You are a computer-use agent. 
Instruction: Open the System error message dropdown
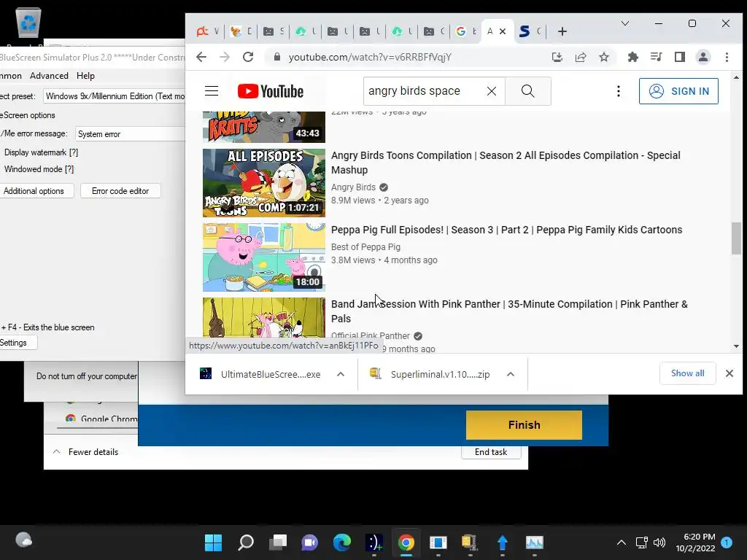point(130,134)
